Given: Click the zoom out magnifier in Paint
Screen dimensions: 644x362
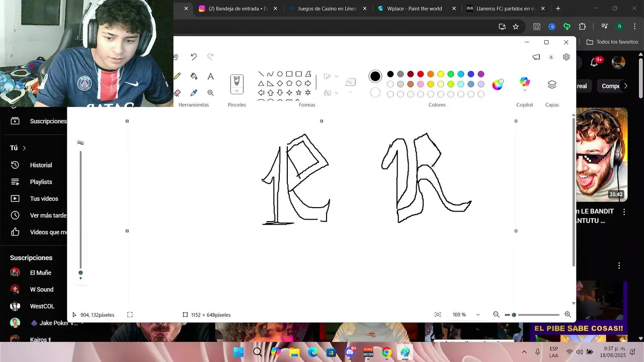Looking at the screenshot, I should click(496, 315).
